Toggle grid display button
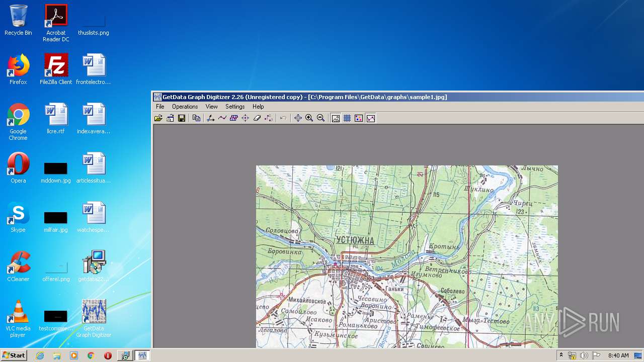The height and width of the screenshot is (362, 644). point(347,118)
